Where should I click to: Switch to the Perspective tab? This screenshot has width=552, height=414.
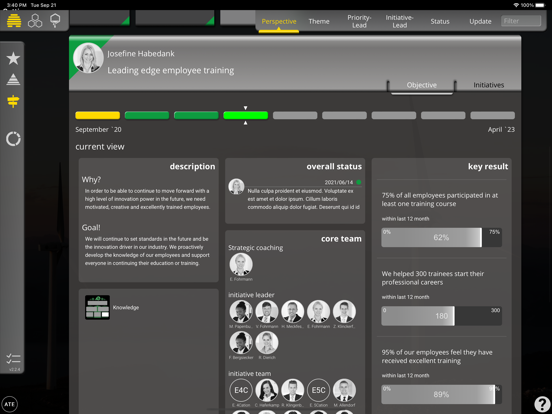[279, 21]
